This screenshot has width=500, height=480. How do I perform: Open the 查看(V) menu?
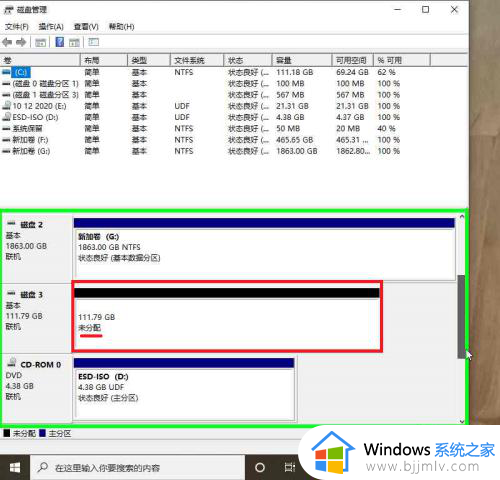coord(86,27)
